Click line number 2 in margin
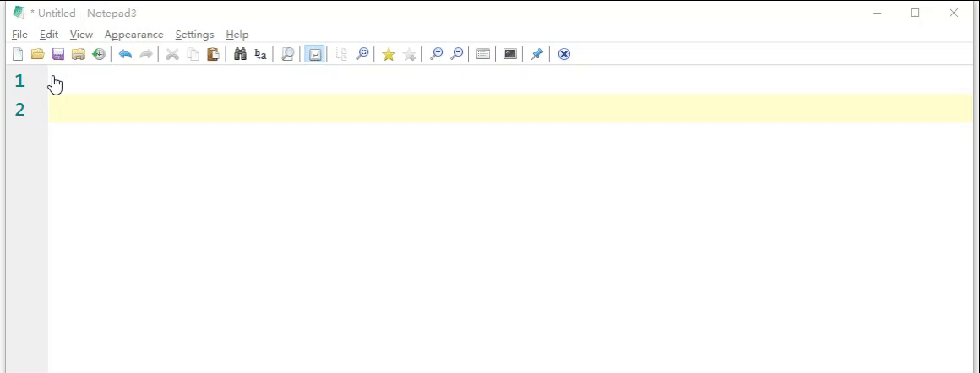This screenshot has width=980, height=373. tap(19, 110)
